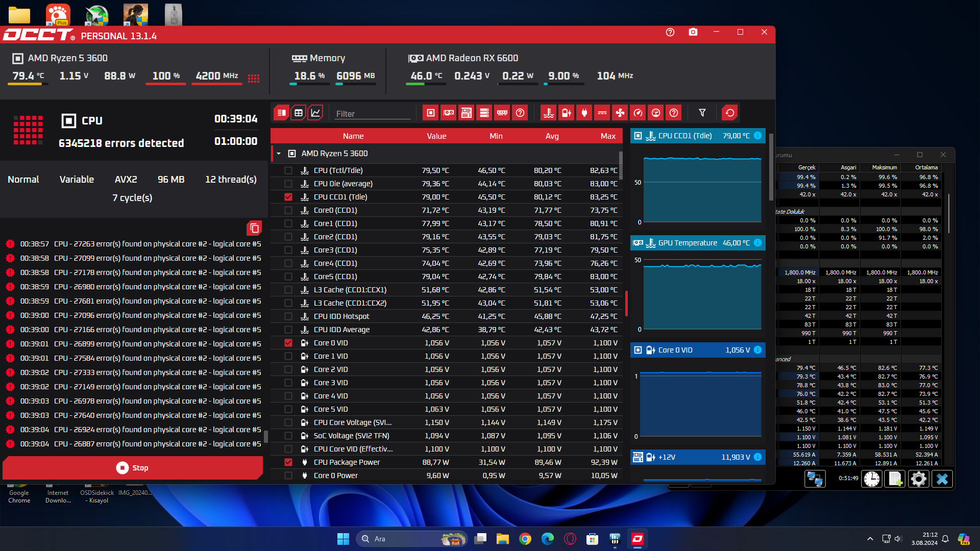The height and width of the screenshot is (551, 980).
Task: Uncheck the CPU CCD1 (Tdie) checkbox
Action: (288, 197)
